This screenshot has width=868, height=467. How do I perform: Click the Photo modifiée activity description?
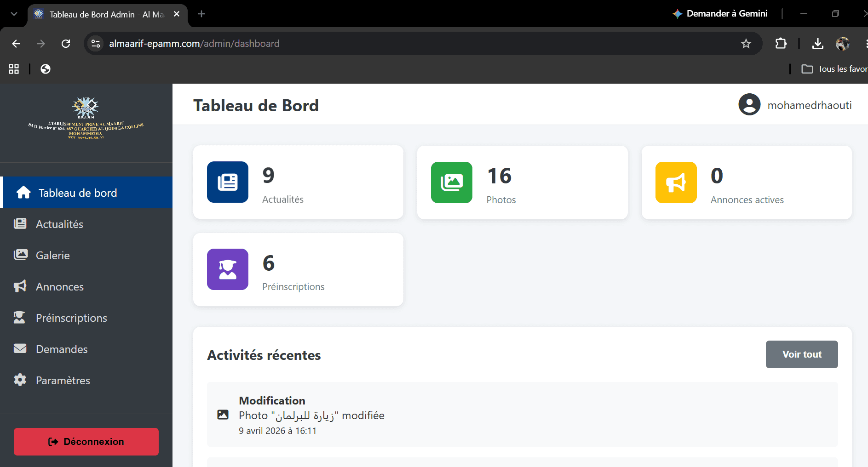pos(311,416)
